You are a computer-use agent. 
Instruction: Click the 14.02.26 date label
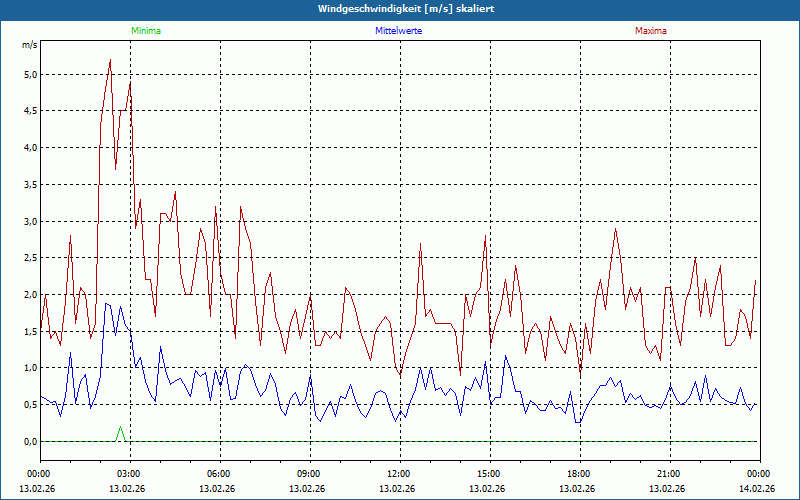(758, 489)
